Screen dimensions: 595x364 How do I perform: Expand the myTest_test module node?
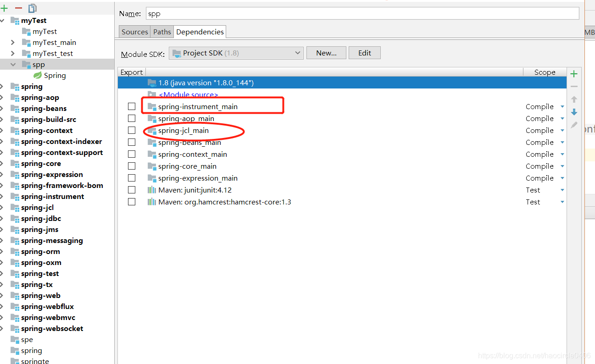coord(13,54)
